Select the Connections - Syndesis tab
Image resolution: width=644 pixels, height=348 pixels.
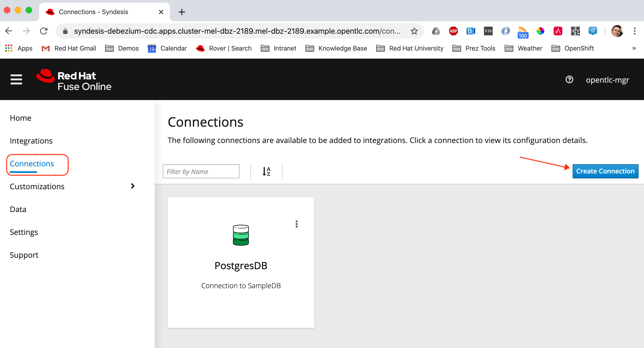click(105, 12)
